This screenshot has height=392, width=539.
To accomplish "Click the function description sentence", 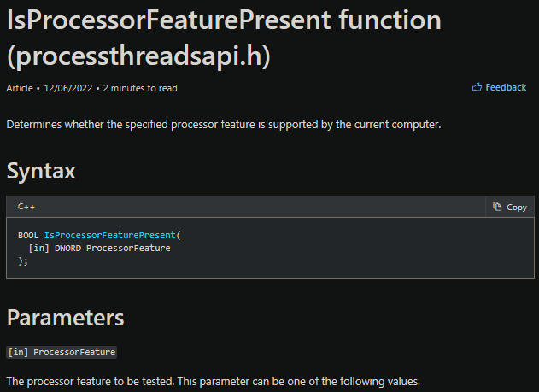I will pos(223,125).
